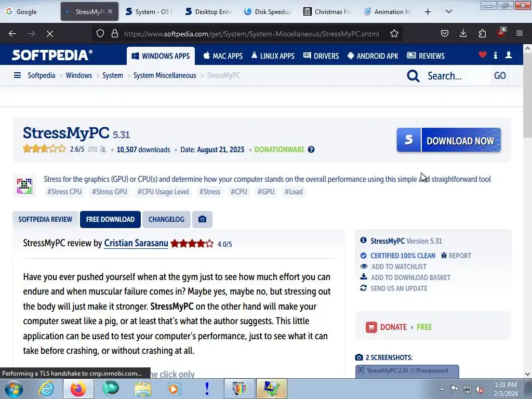The width and height of the screenshot is (532, 399).
Task: Click the muted volume tray icon
Action: coord(480,389)
